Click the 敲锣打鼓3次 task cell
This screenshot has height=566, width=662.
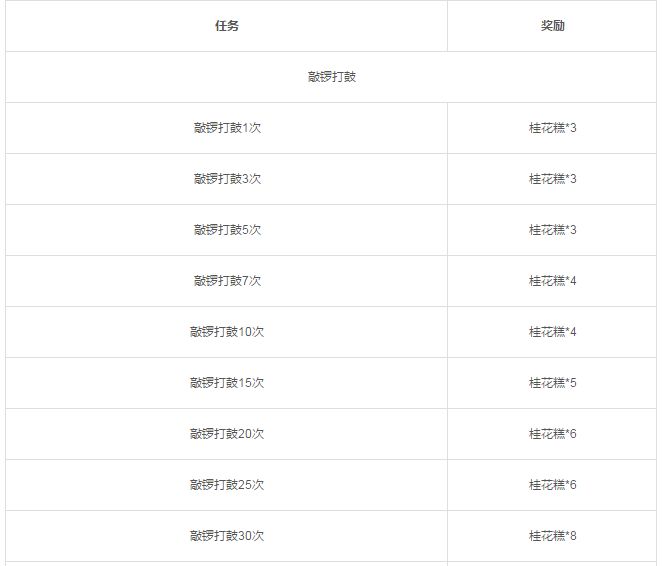click(227, 179)
